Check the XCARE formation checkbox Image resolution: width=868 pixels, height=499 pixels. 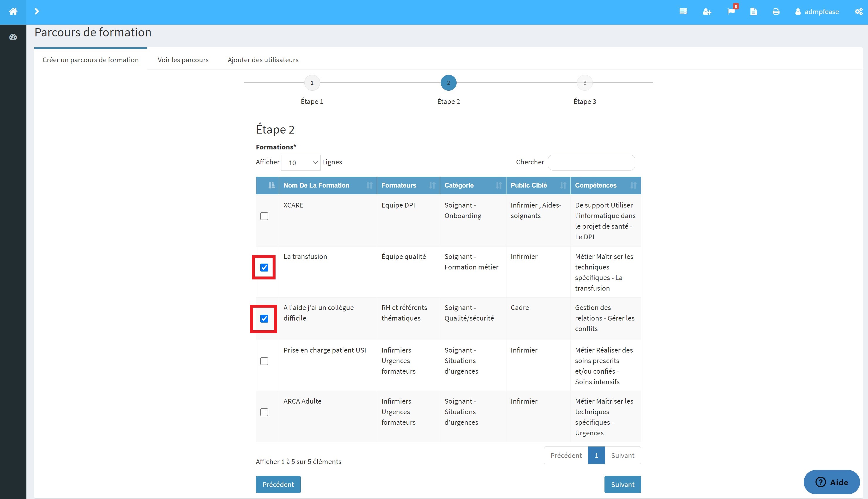coord(264,216)
